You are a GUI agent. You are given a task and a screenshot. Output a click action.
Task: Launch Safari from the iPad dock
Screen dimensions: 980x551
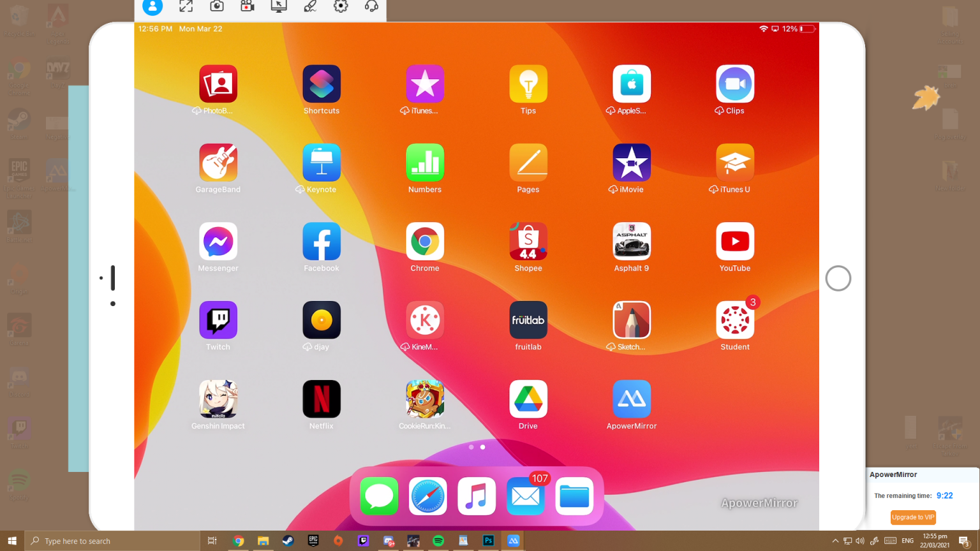pos(427,496)
